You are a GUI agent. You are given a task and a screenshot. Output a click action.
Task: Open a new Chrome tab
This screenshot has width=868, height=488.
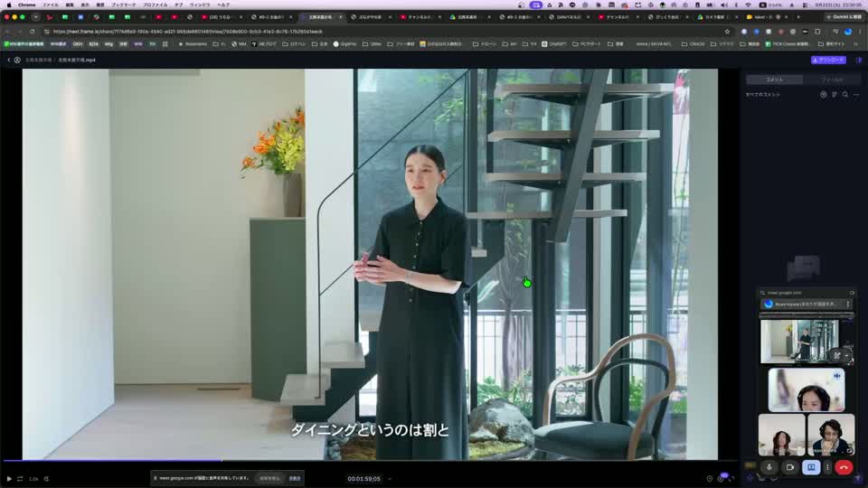798,17
